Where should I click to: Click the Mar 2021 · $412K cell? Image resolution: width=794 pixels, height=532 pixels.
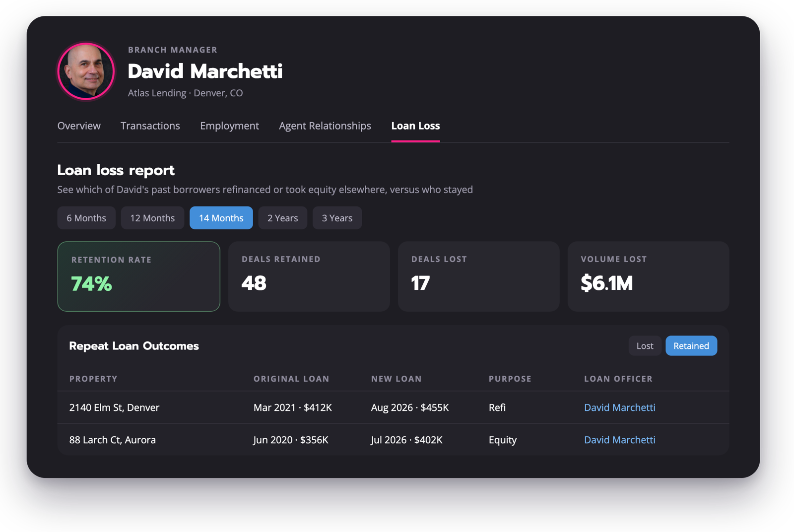coord(293,407)
